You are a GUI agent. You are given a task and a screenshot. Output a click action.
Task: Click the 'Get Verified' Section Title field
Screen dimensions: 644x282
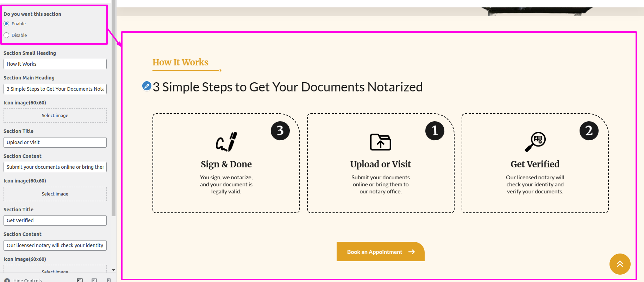pyautogui.click(x=55, y=220)
